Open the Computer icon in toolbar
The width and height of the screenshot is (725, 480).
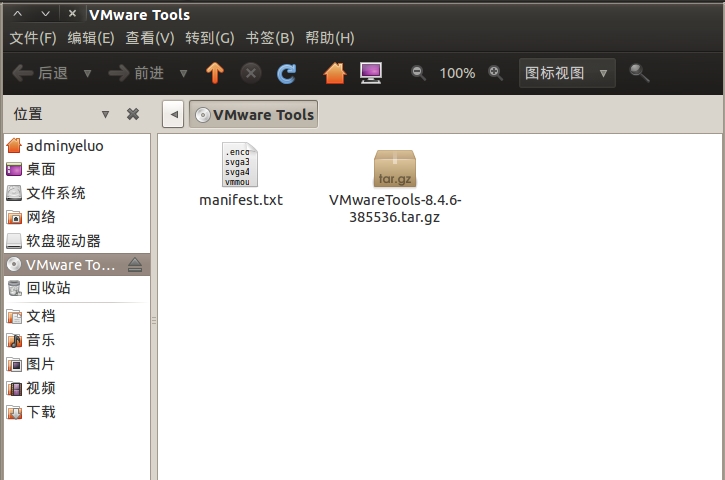click(x=371, y=73)
